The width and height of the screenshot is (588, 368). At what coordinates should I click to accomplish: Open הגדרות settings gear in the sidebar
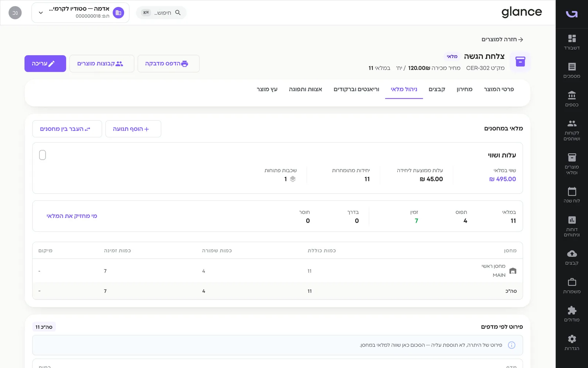572,343
